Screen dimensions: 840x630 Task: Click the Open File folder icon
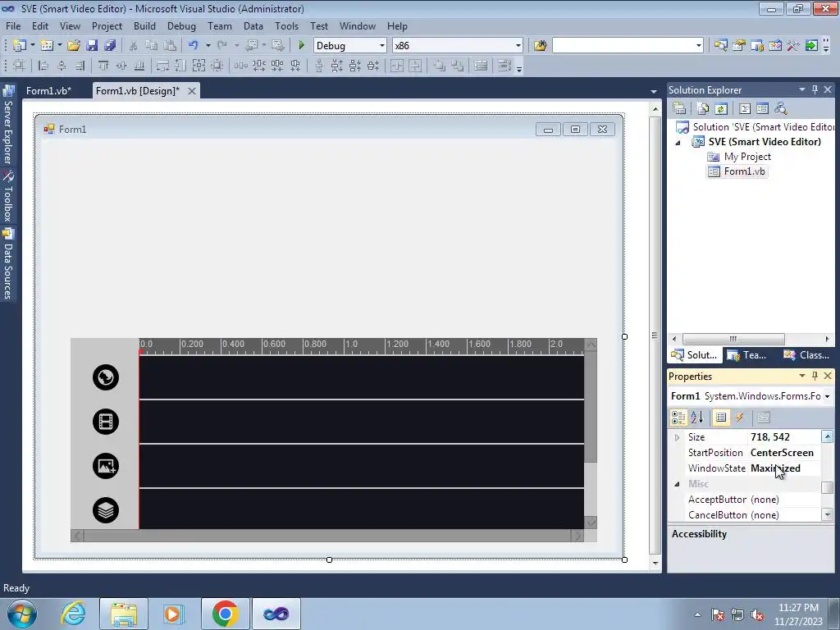click(x=73, y=46)
